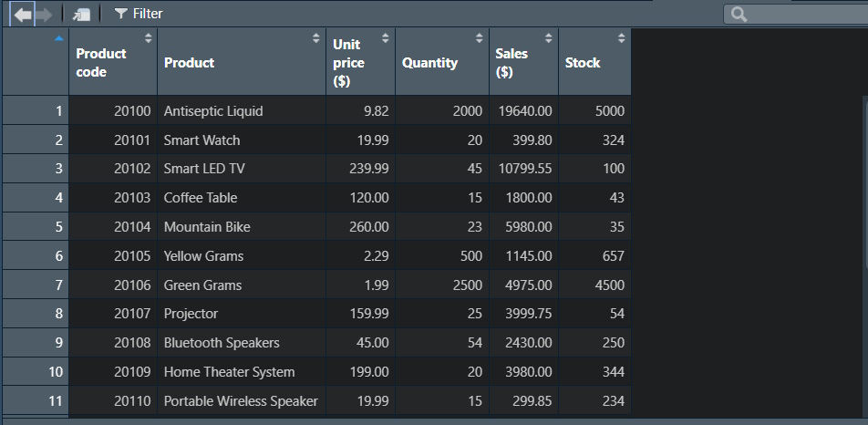This screenshot has height=425, width=868.
Task: Toggle sort arrows on Product column
Action: pos(316,38)
